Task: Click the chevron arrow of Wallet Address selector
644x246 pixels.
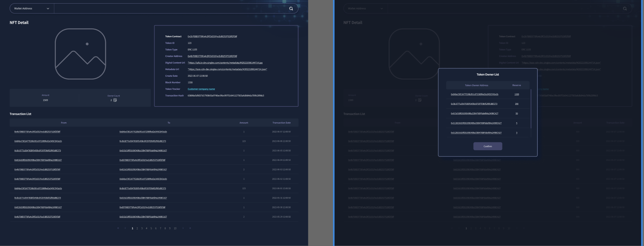Action: 48,9
